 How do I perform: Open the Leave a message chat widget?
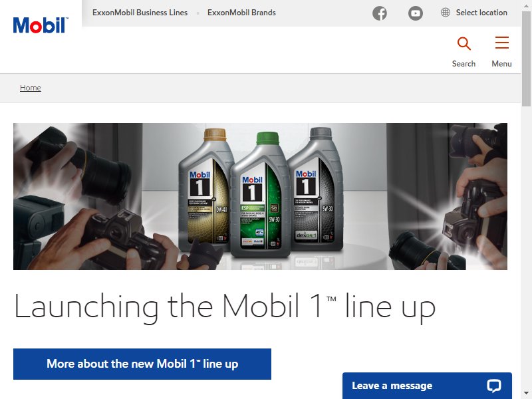pos(427,386)
